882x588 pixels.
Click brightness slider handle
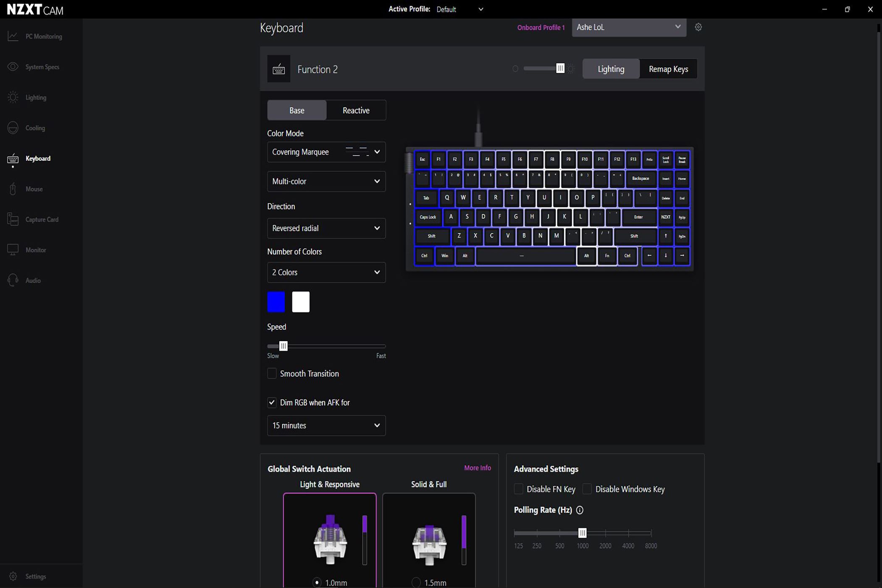click(x=560, y=68)
